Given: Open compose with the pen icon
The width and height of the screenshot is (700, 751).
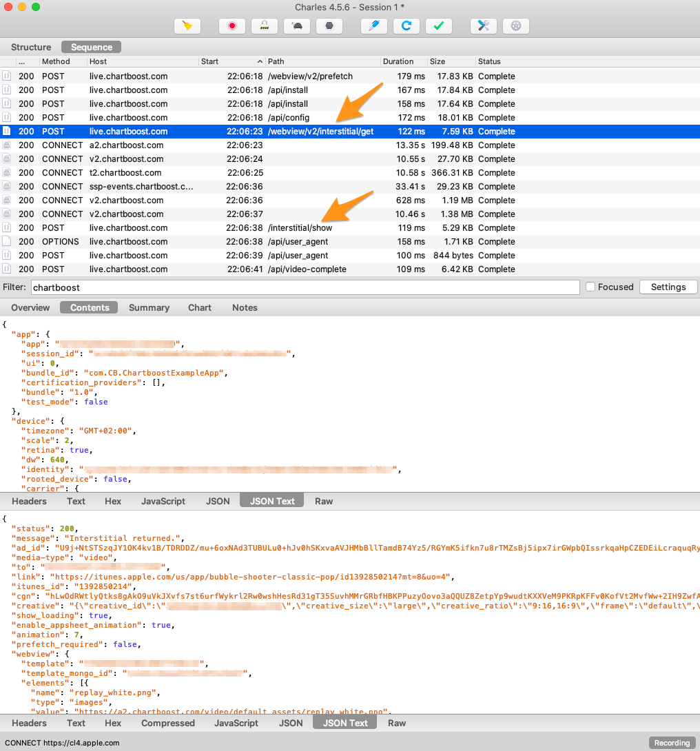Looking at the screenshot, I should (374, 26).
